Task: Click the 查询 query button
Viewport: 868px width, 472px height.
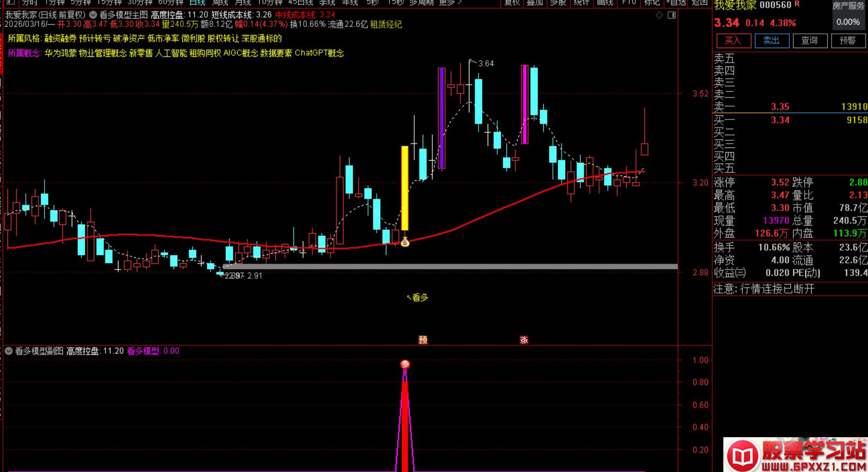Action: (809, 41)
